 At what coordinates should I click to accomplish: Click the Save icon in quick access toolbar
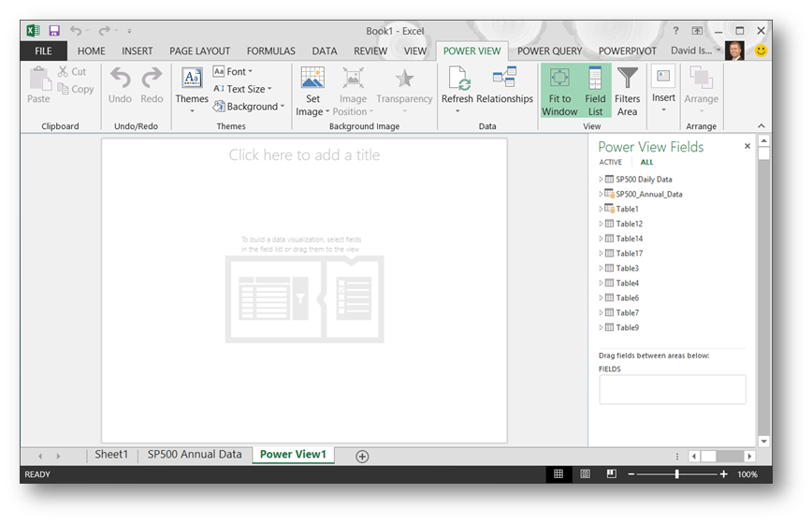tap(54, 31)
